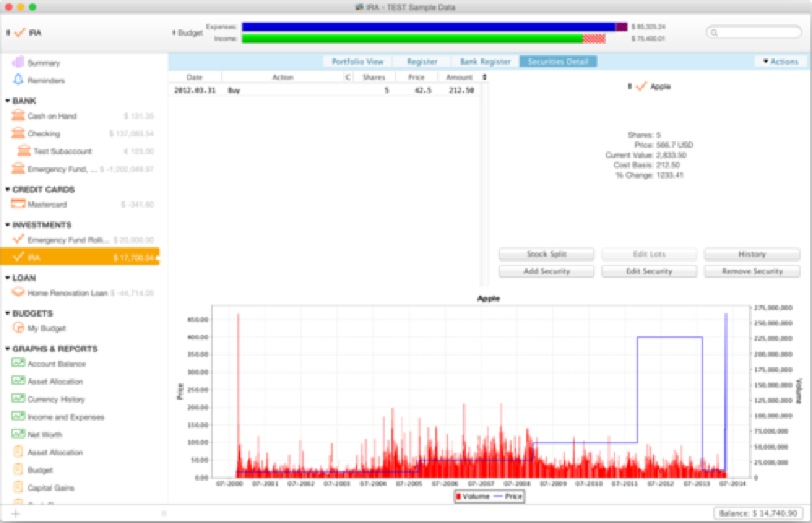Click the plus icon to add an account
The height and width of the screenshot is (523, 812).
click(x=16, y=514)
